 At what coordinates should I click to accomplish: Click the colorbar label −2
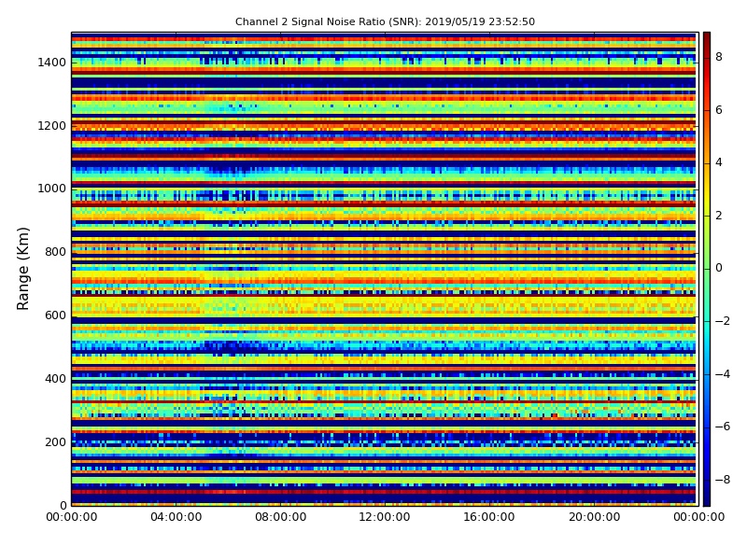pos(723,321)
